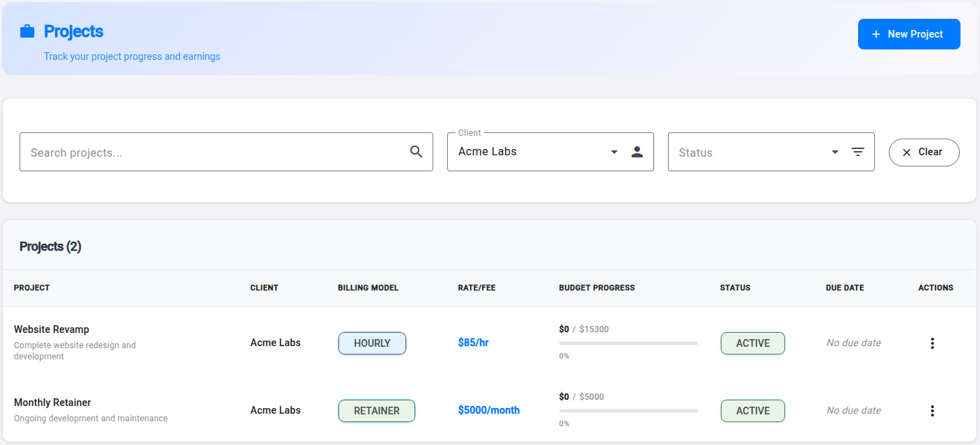Viewport: 980px width, 445px height.
Task: Click Website Revamp budget progress bar
Action: coord(628,343)
